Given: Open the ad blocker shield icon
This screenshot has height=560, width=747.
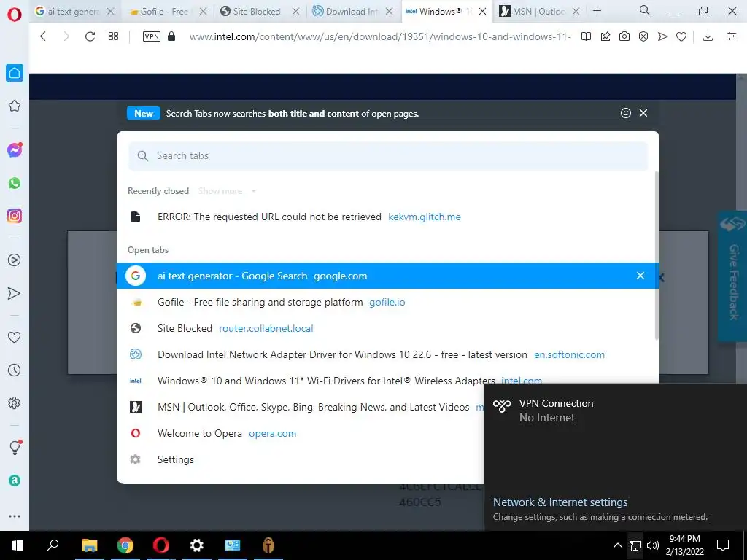Looking at the screenshot, I should click(643, 36).
